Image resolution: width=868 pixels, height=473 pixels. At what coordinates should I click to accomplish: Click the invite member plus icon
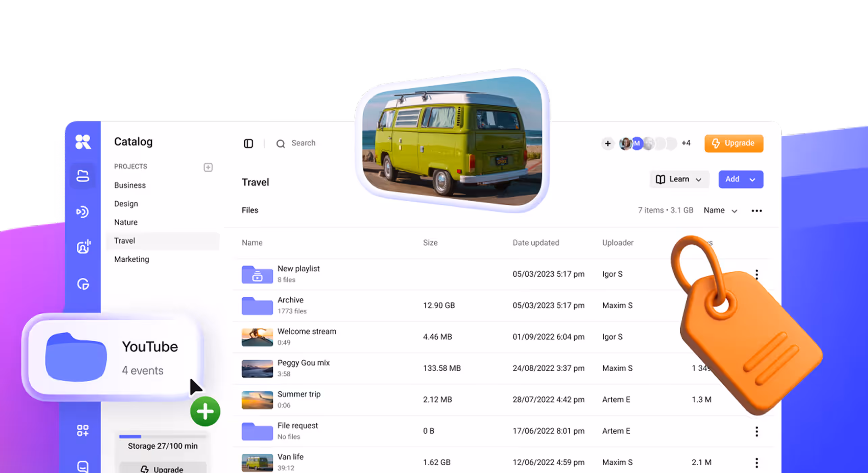pyautogui.click(x=607, y=143)
